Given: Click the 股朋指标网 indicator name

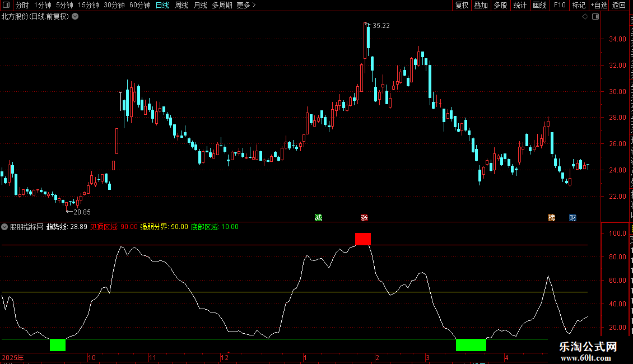Looking at the screenshot, I should (27, 227).
